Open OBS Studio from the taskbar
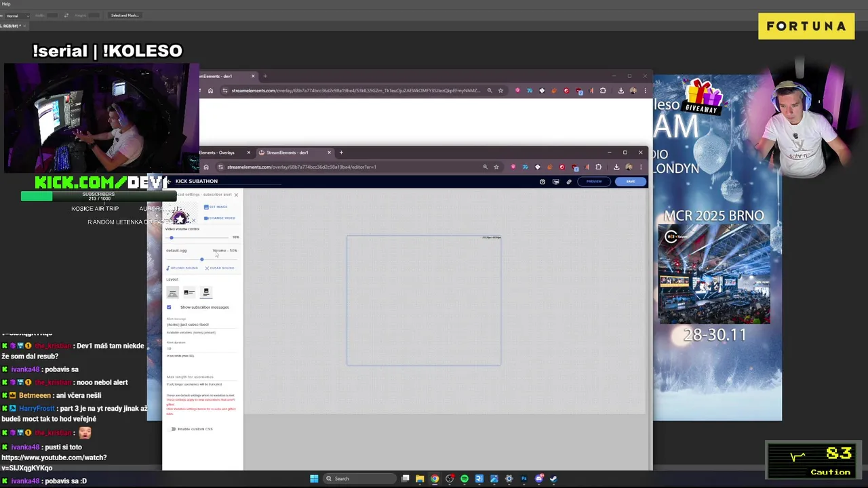Image resolution: width=868 pixels, height=488 pixels. tap(450, 479)
